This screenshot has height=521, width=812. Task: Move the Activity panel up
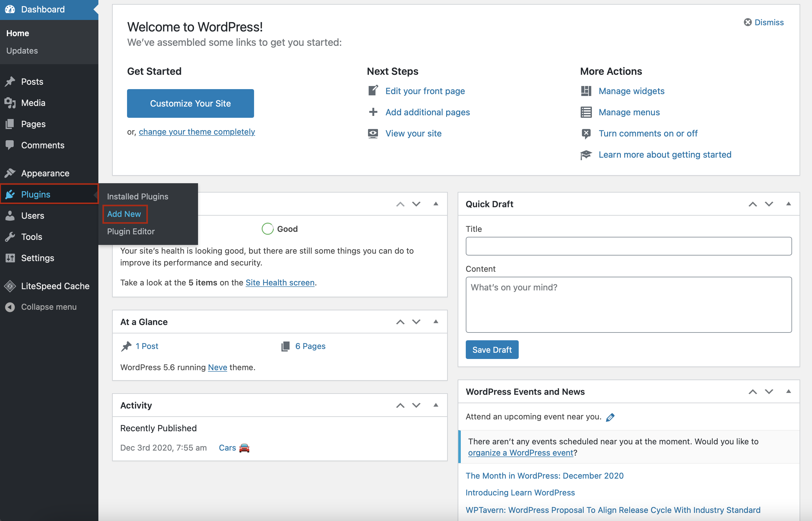[400, 405]
